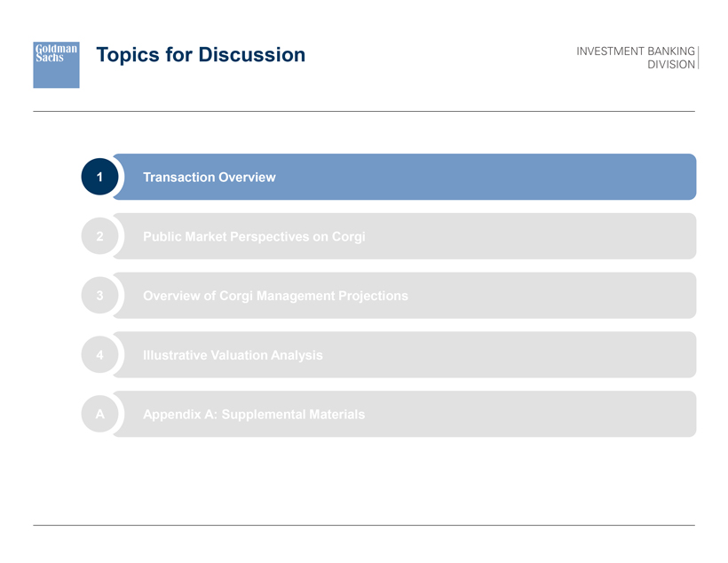Click the word "Valuation" in topic 4
The image size is (728, 563).
point(243,355)
